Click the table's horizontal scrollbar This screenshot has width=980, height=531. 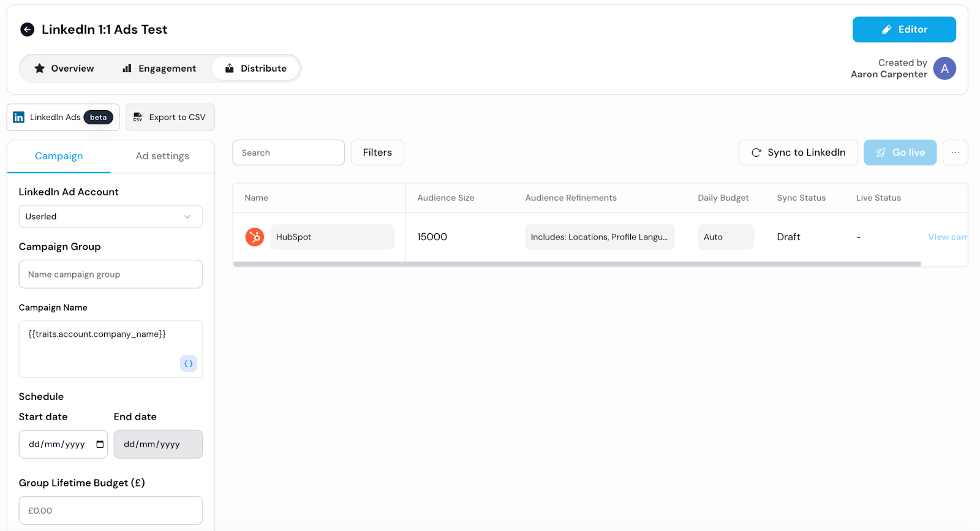pyautogui.click(x=577, y=264)
